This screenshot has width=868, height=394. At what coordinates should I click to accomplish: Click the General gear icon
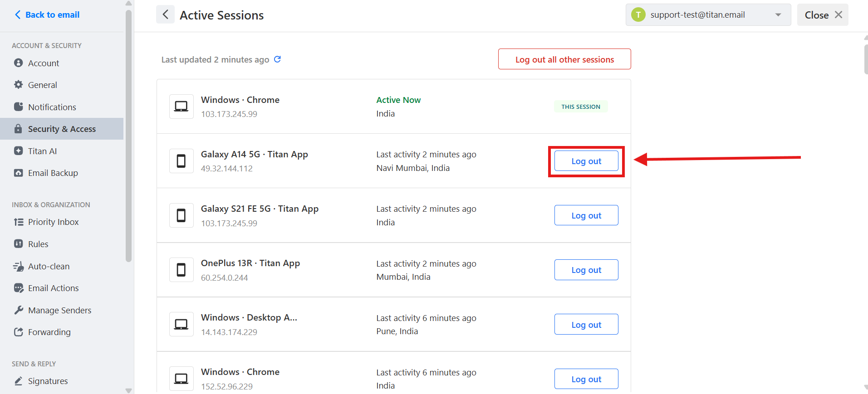[18, 84]
